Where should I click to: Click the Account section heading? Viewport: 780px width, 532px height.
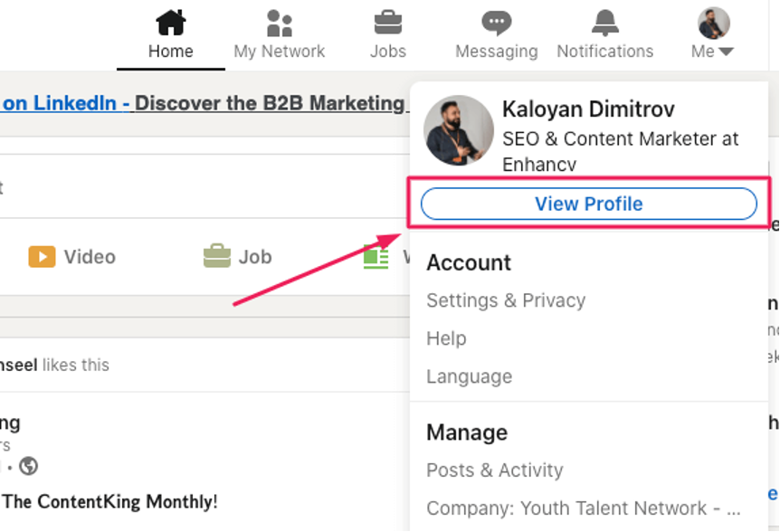tap(469, 262)
